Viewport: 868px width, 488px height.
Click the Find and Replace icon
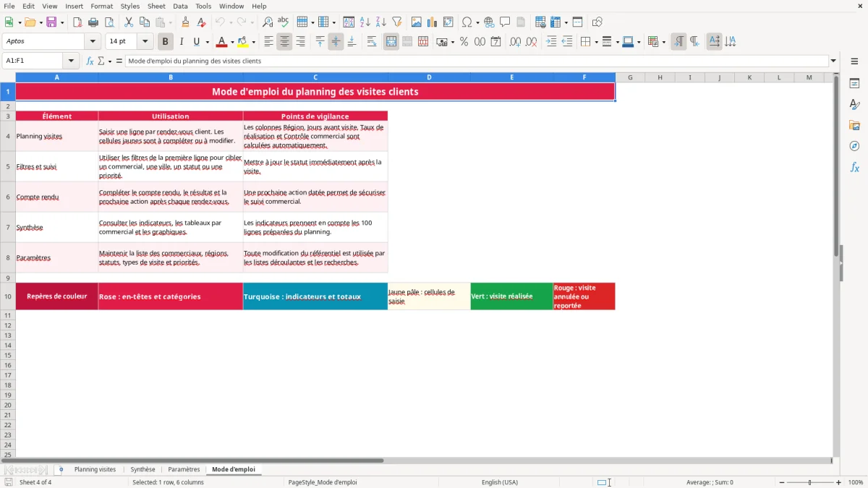pos(268,22)
